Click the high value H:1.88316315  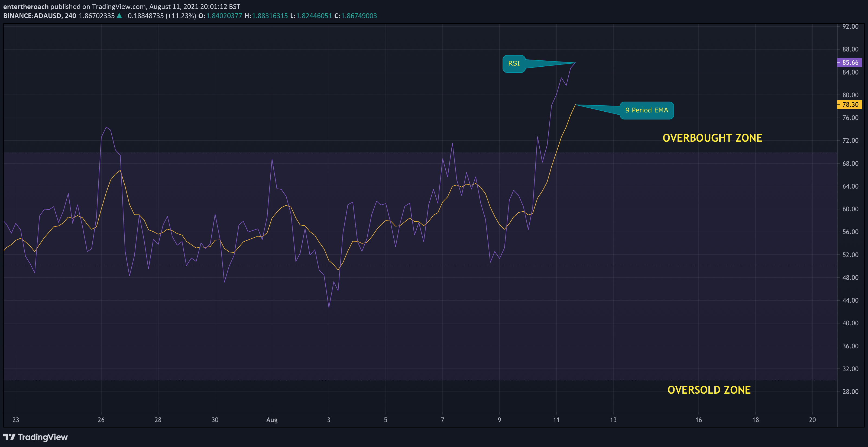(266, 16)
